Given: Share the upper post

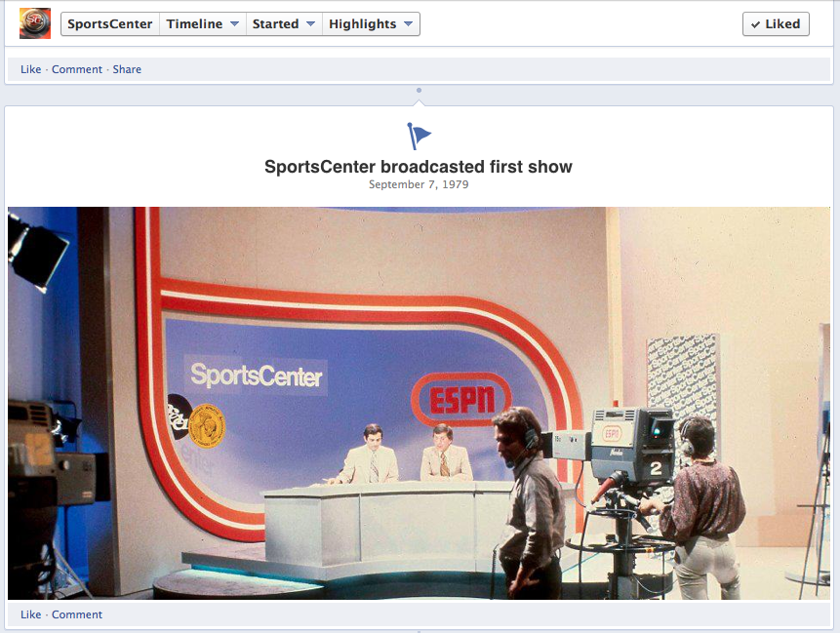Looking at the screenshot, I should point(127,69).
